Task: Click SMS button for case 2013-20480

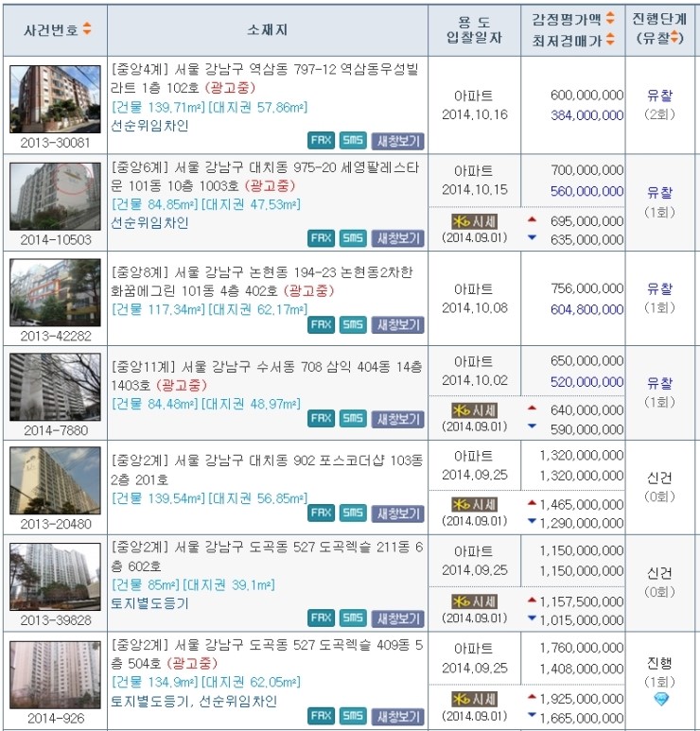Action: pos(353,513)
